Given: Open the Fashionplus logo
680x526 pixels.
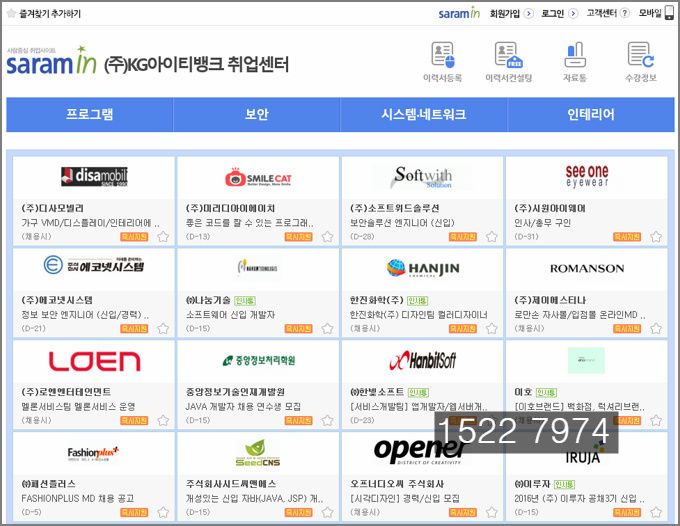Looking at the screenshot, I should [x=93, y=453].
